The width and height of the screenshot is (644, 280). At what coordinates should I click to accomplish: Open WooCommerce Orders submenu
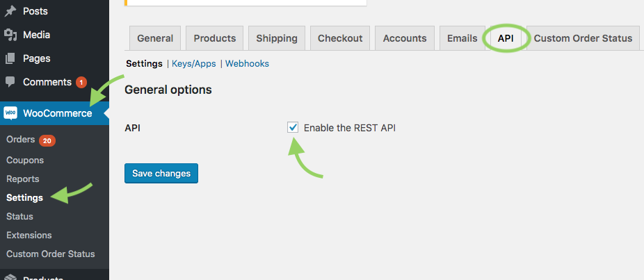coord(21,140)
